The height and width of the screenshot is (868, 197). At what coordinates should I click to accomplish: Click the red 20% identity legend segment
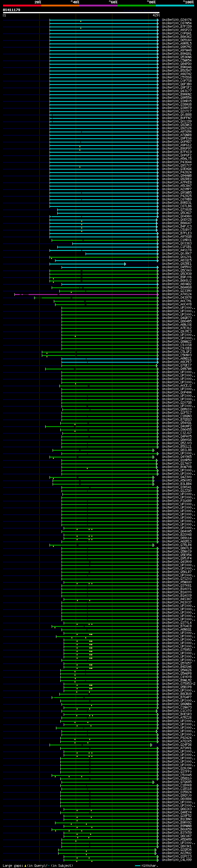click(22, 6)
